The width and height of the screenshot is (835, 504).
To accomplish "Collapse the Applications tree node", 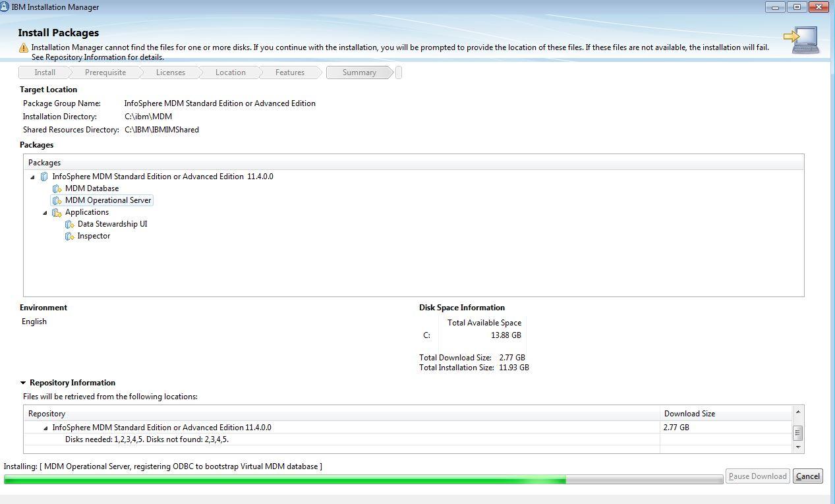I will coord(45,212).
